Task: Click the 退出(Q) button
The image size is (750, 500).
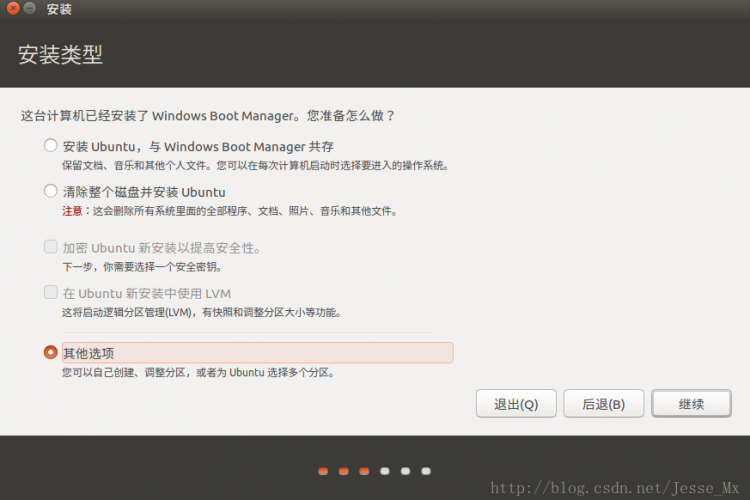Action: [516, 403]
